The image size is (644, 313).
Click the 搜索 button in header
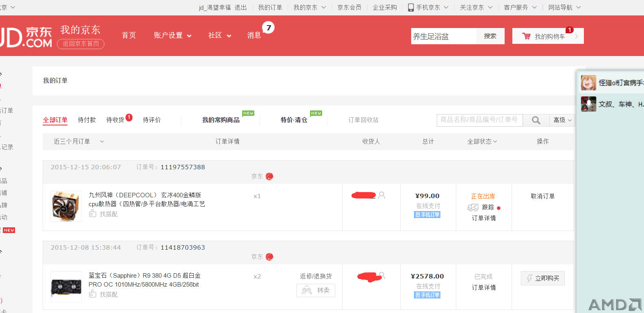tap(490, 36)
